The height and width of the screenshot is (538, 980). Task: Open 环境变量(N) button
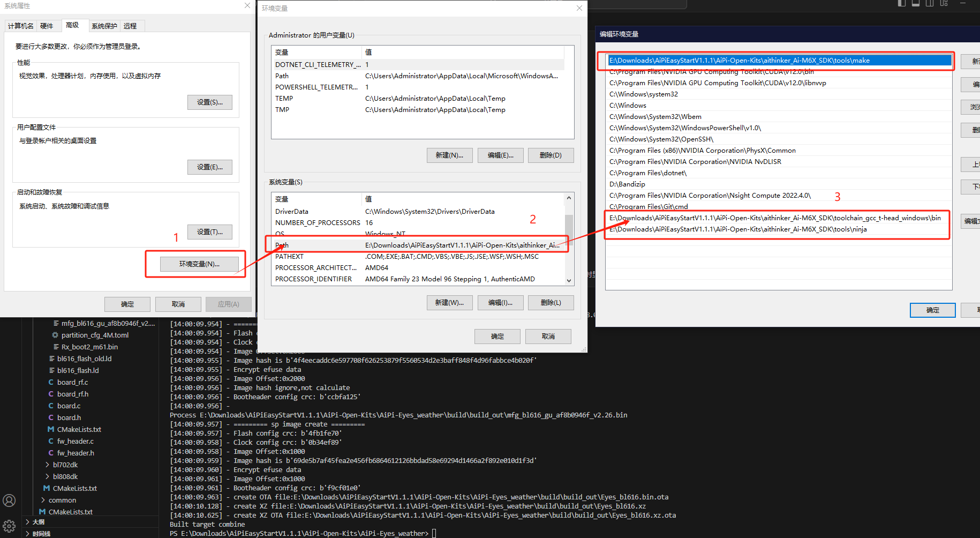tap(199, 264)
